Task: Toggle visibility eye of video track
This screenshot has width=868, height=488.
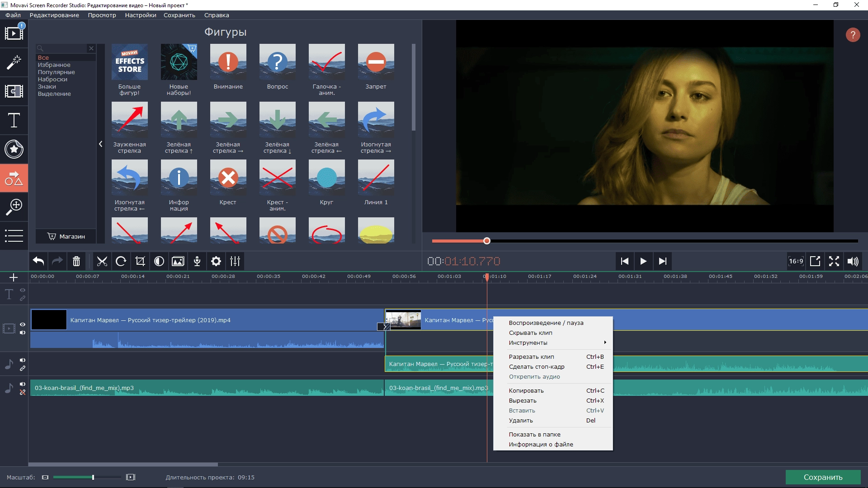Action: click(x=23, y=324)
